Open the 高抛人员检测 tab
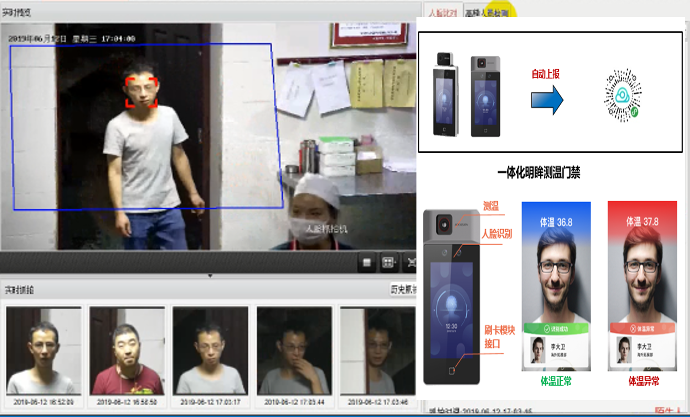Image resolution: width=690 pixels, height=417 pixels. pos(487,12)
